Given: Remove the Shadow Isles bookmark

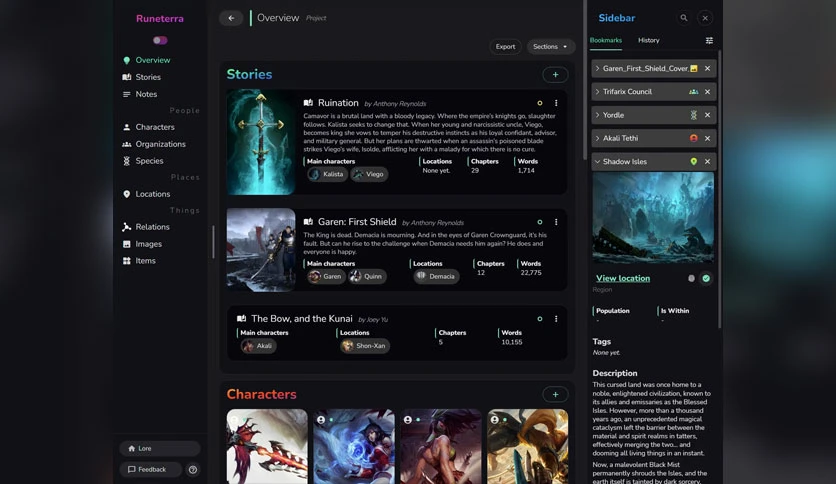Looking at the screenshot, I should coord(708,162).
